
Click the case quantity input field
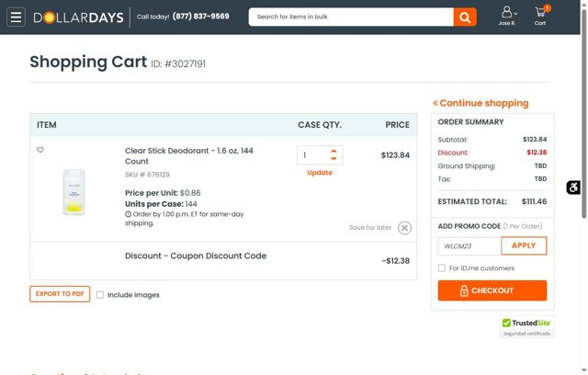point(315,155)
